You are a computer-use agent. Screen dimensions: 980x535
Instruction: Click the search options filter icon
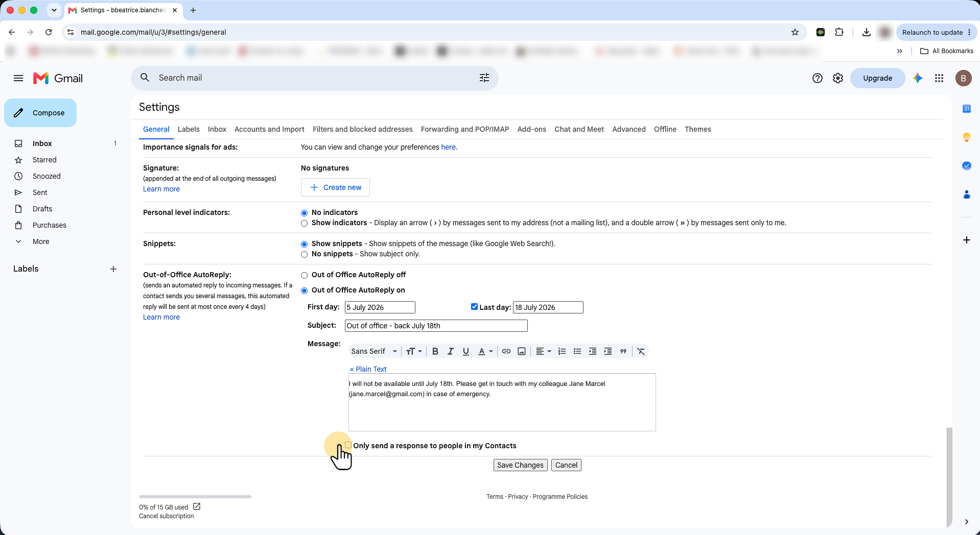pyautogui.click(x=484, y=78)
